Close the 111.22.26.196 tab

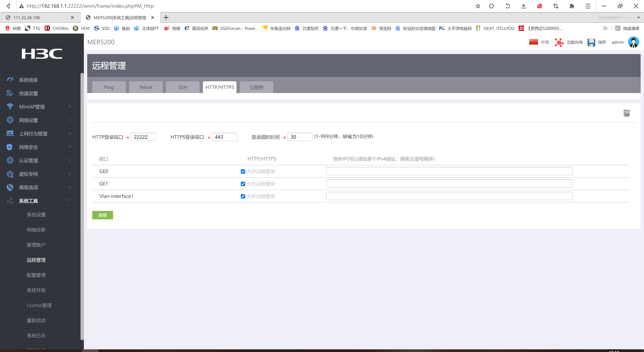(72, 17)
